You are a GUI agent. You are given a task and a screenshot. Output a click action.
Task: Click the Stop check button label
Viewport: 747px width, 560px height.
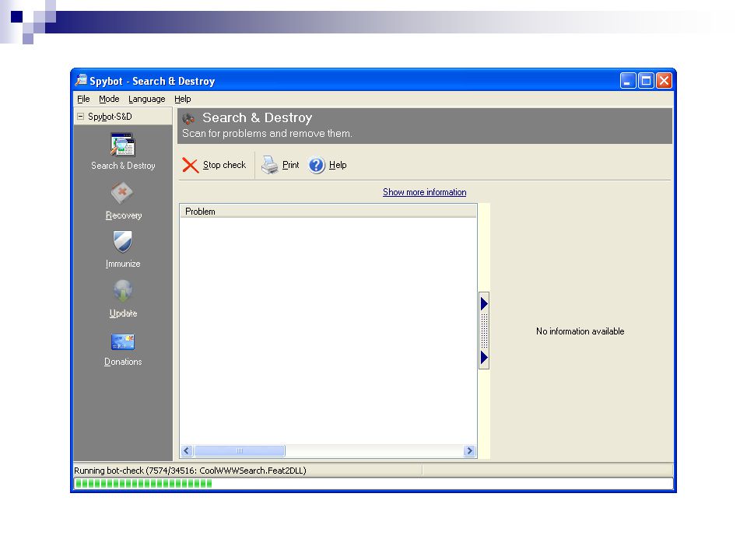224,165
